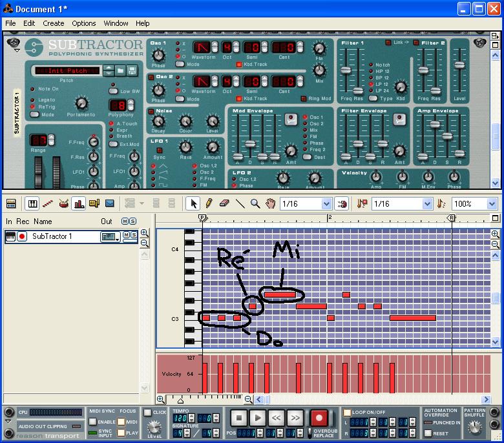
Task: Switch to arrange/edit mode icon
Action: (x=11, y=203)
